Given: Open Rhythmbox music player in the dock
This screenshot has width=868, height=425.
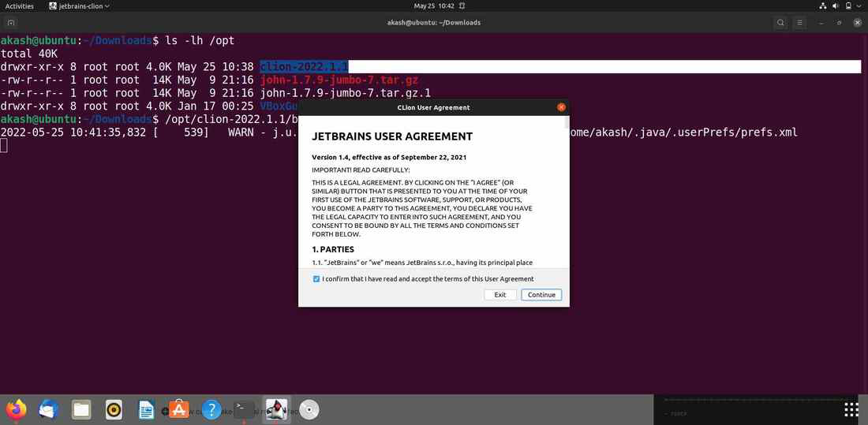Looking at the screenshot, I should click(114, 409).
